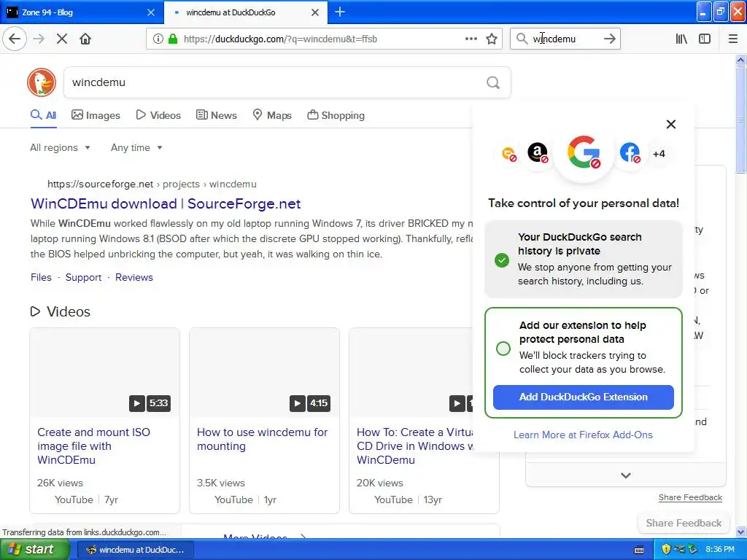Close the wincdemu at DuckDuckGo tab
Viewport: 747px width, 560px height.
(315, 12)
